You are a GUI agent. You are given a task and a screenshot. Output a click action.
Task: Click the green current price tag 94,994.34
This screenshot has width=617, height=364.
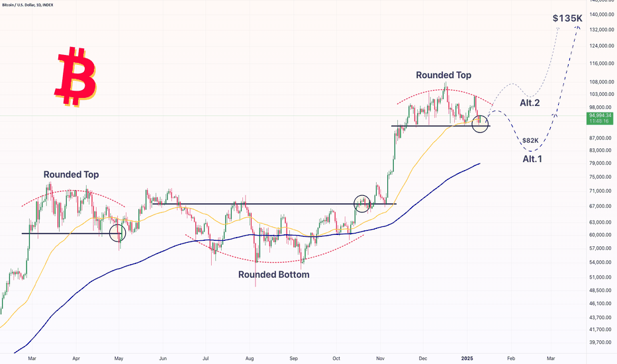coord(600,115)
